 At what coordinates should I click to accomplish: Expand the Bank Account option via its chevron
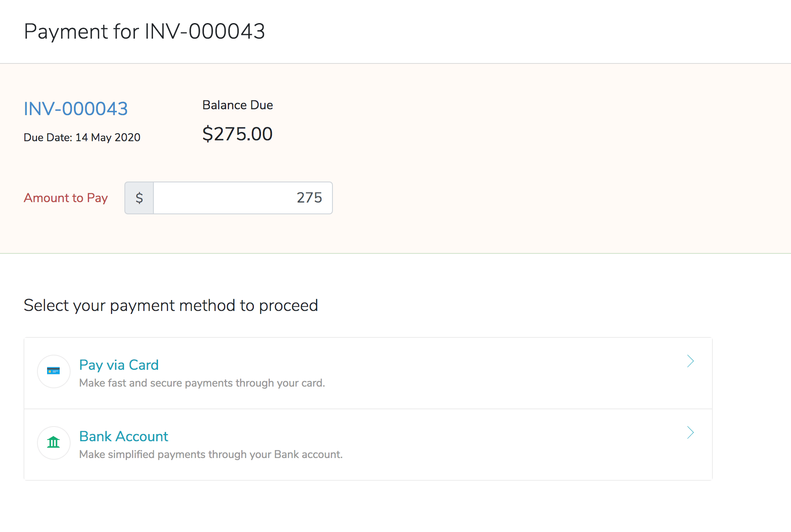point(691,433)
